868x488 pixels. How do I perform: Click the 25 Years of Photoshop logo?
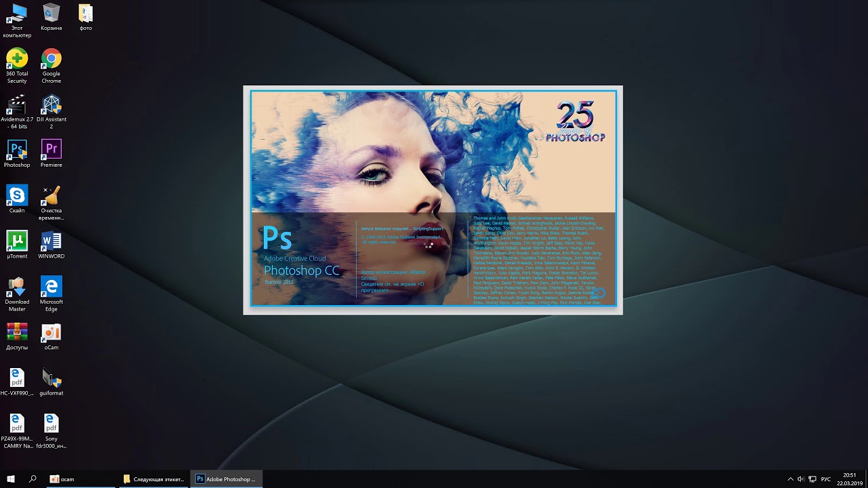pos(576,121)
